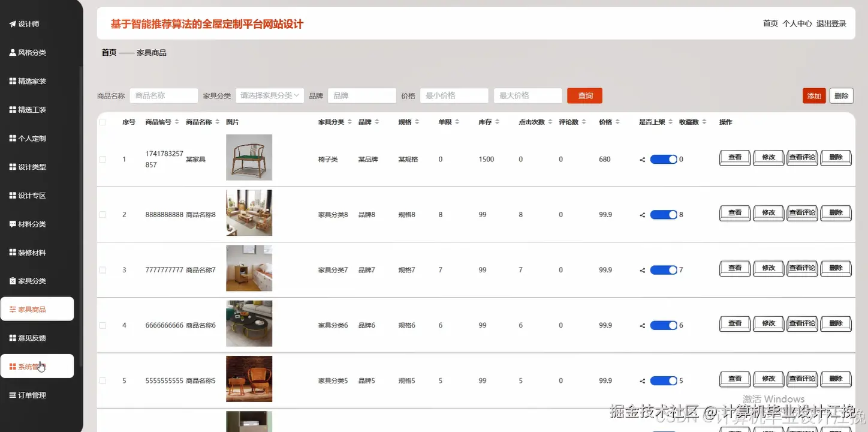Image resolution: width=868 pixels, height=432 pixels.
Task: Select 精选家装 in the sidebar
Action: (x=30, y=81)
